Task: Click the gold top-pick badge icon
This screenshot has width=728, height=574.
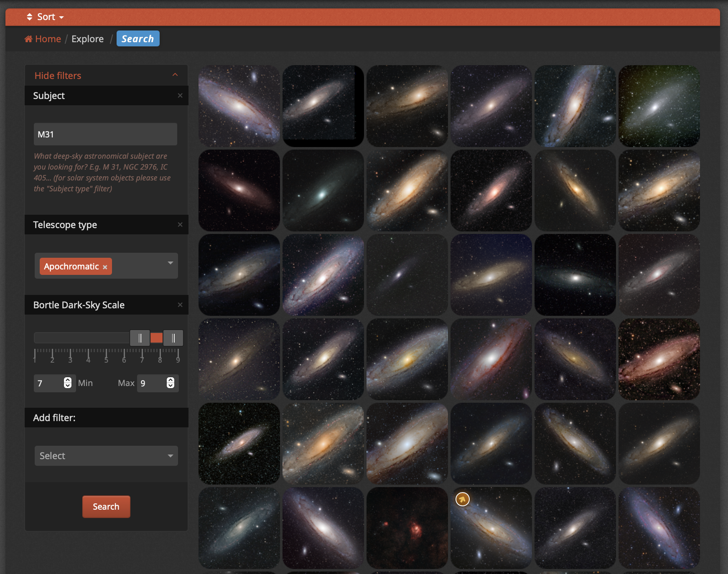Action: [463, 499]
